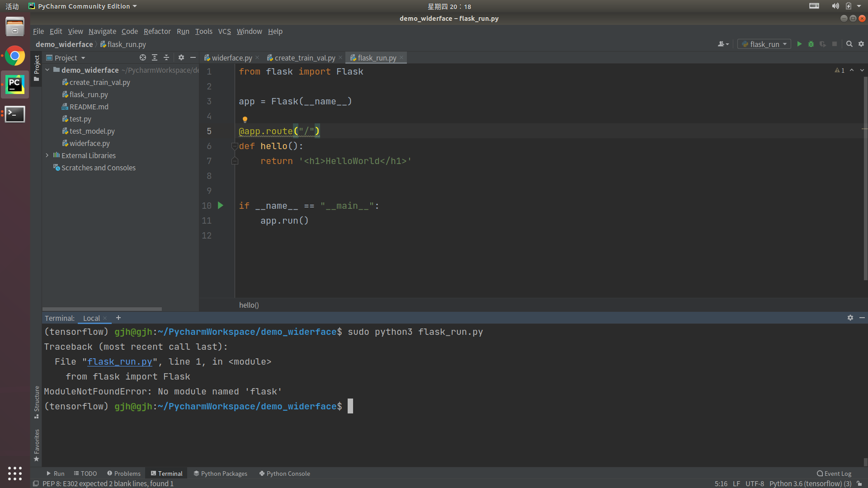Go to previous highlighted error arrow

tap(852, 70)
